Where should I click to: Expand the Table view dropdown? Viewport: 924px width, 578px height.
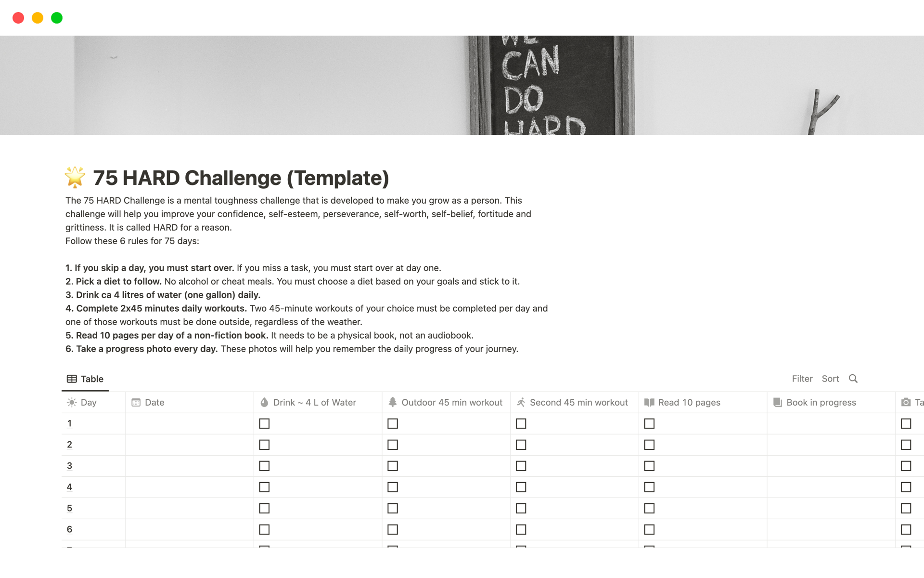point(85,378)
